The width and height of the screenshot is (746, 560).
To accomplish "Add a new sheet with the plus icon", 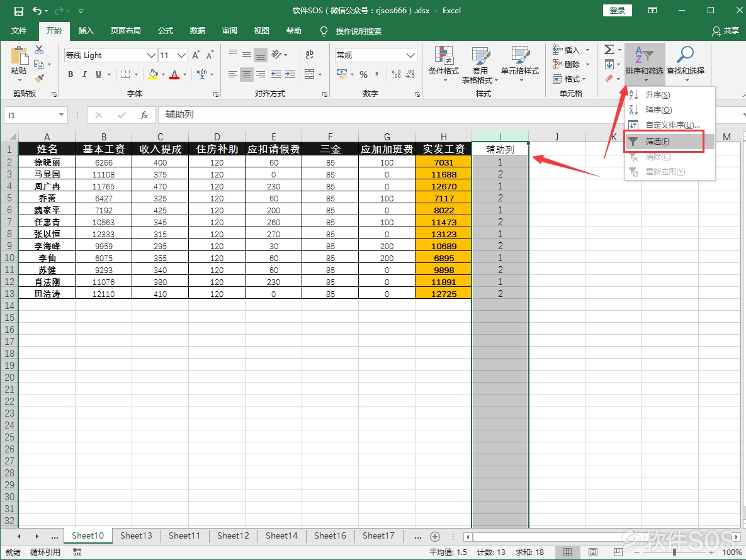I will [435, 537].
